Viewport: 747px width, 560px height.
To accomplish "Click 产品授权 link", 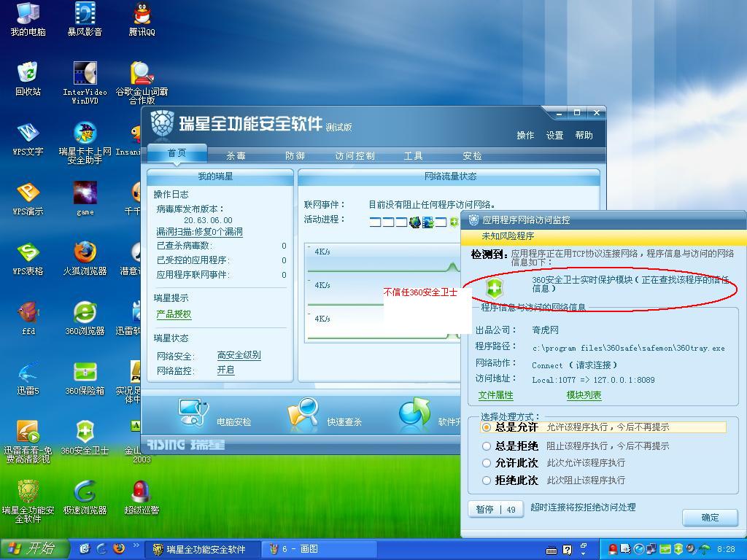I will 174,314.
